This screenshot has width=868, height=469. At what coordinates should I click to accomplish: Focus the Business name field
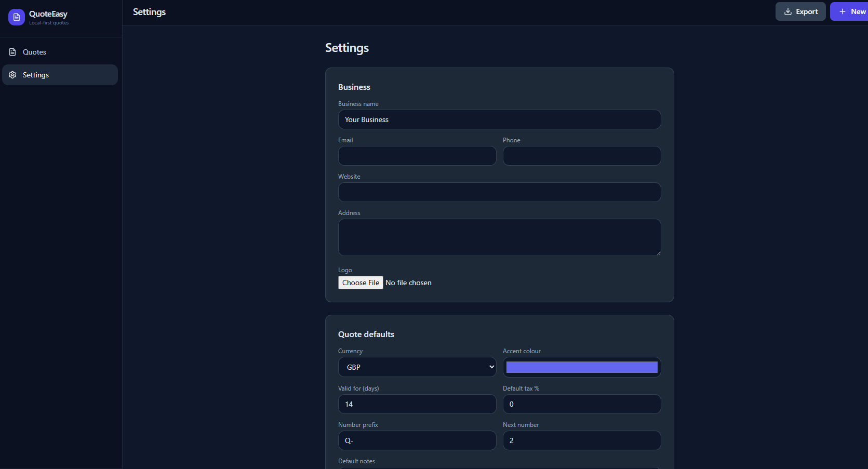(x=500, y=119)
